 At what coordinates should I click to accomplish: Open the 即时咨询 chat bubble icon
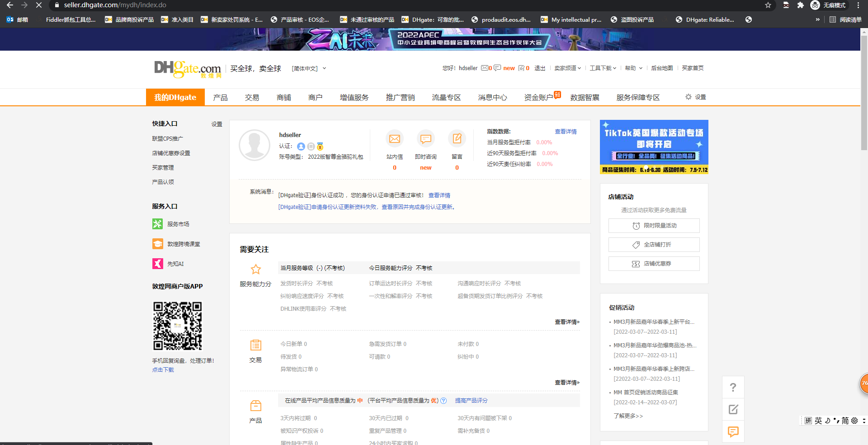pos(425,139)
